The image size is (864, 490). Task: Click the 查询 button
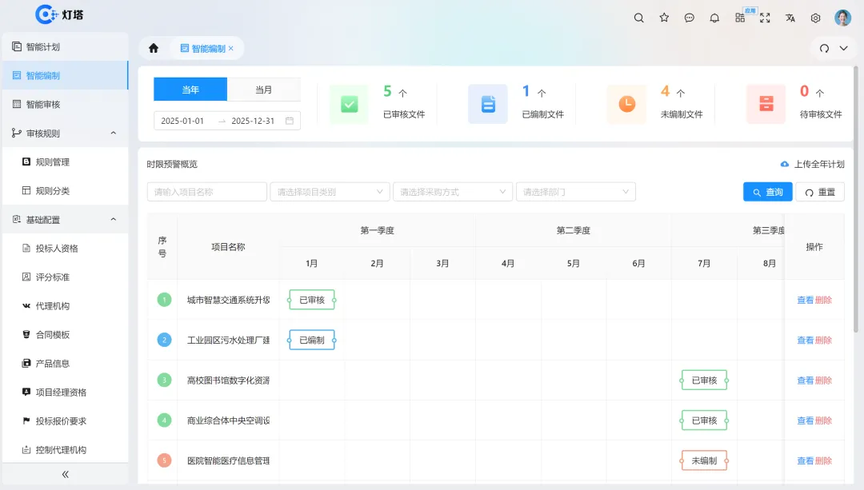click(767, 192)
